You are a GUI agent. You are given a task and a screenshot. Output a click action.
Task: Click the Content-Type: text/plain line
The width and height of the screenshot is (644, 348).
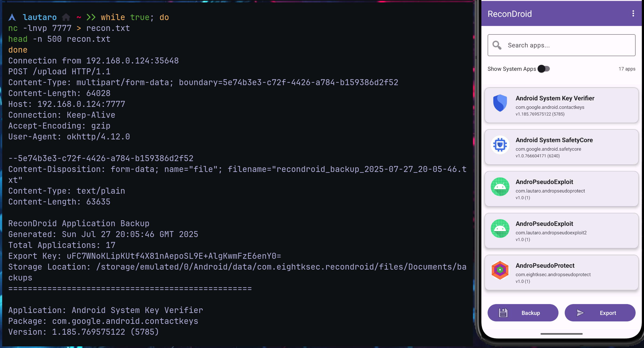67,191
